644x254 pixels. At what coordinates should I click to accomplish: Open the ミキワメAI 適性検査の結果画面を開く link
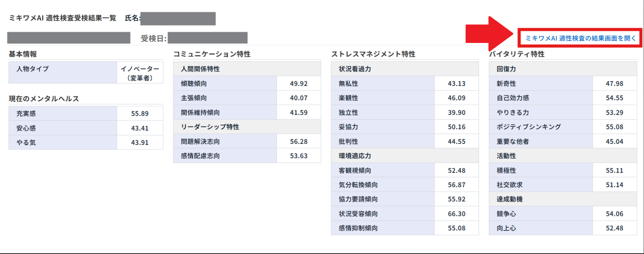pos(580,38)
